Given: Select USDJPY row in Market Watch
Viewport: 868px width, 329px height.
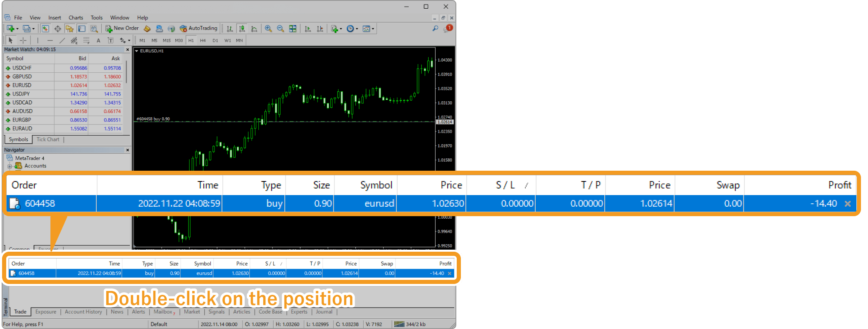Looking at the screenshot, I should tap(63, 94).
